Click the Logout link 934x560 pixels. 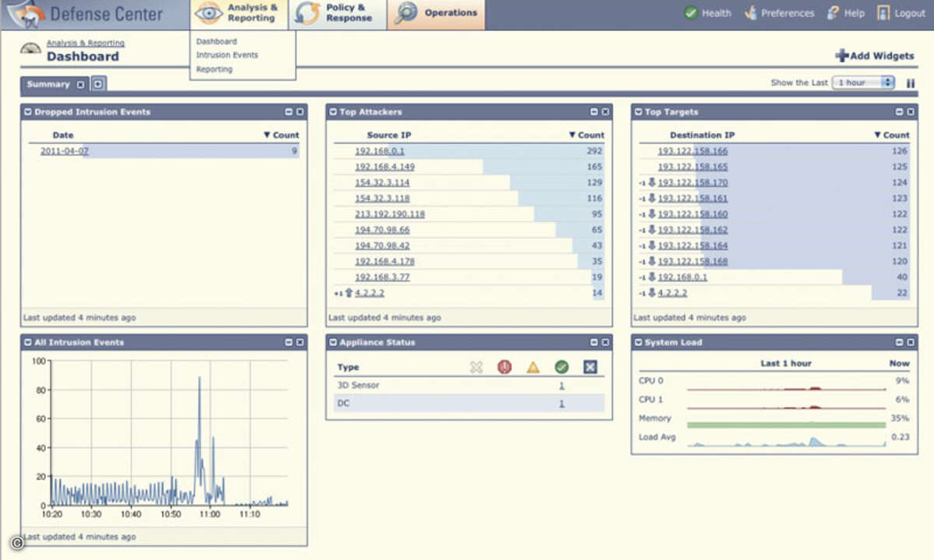point(901,13)
